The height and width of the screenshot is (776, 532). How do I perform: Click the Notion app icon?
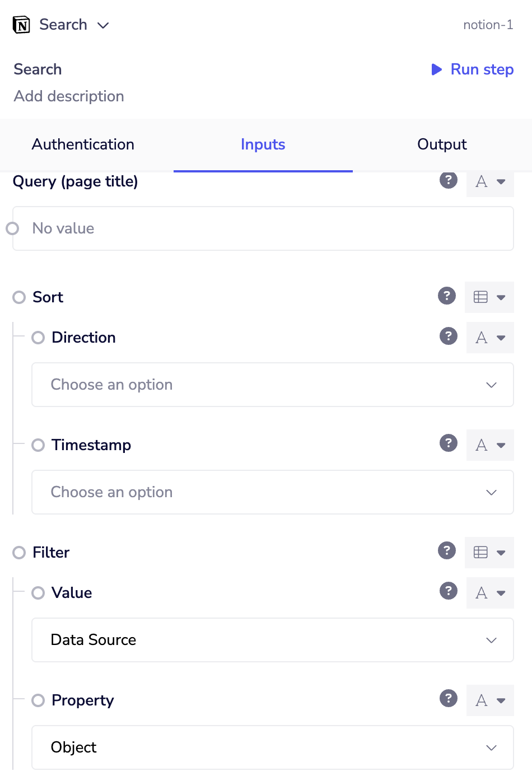click(21, 24)
